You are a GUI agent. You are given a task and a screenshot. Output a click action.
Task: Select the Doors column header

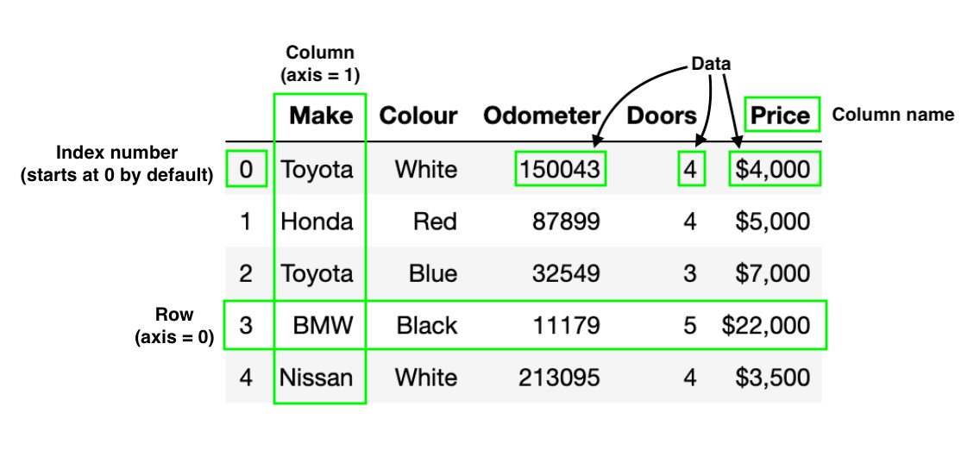coord(662,116)
